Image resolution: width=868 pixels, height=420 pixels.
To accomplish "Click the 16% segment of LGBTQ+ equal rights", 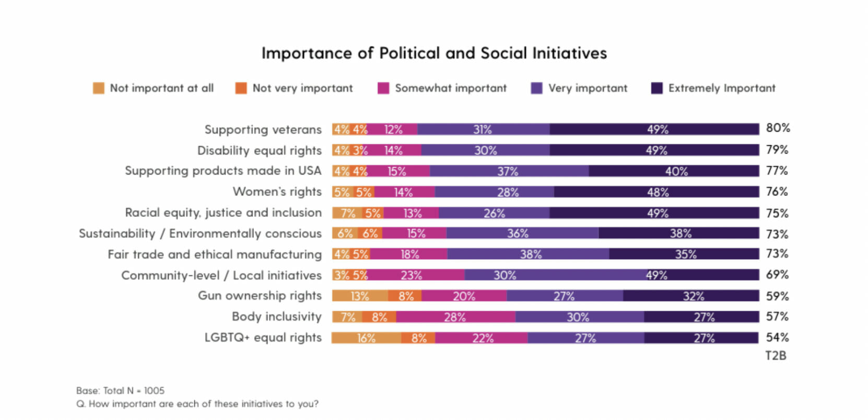I will coord(366,338).
